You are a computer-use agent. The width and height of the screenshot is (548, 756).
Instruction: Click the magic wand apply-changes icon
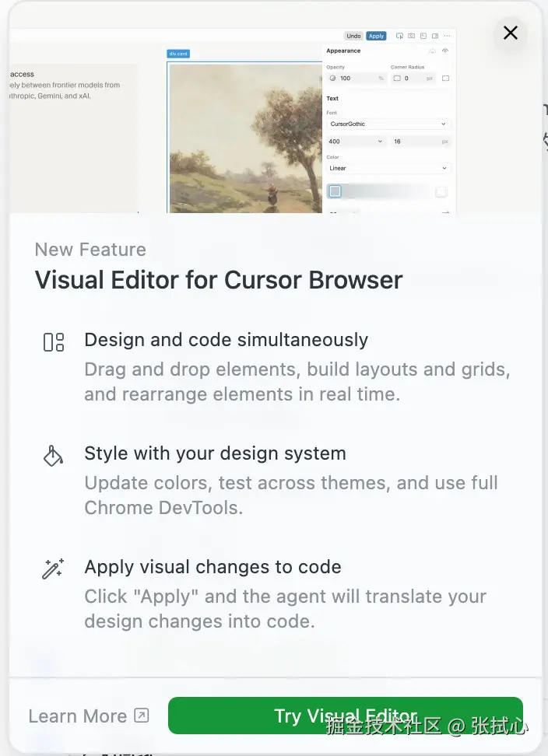point(52,568)
